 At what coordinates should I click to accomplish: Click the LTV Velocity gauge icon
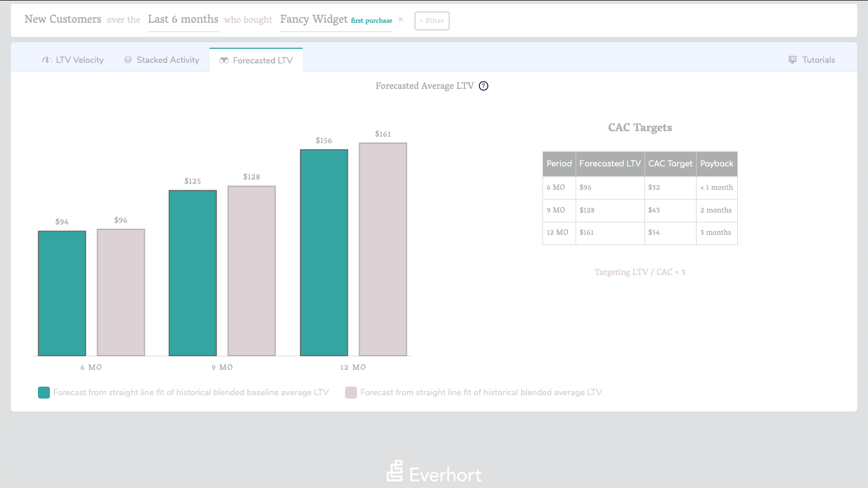coord(47,60)
